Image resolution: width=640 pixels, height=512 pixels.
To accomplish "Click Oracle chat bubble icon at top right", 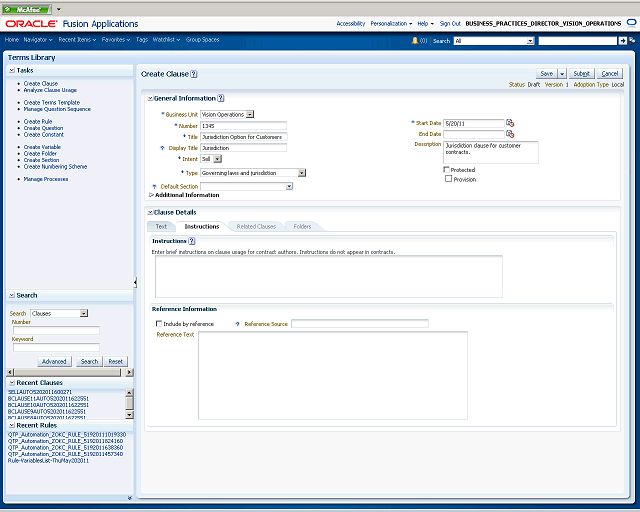I will click(631, 23).
